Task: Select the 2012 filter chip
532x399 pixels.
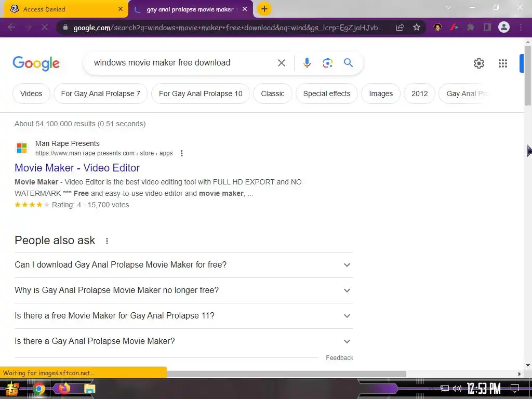Action: coord(419,94)
